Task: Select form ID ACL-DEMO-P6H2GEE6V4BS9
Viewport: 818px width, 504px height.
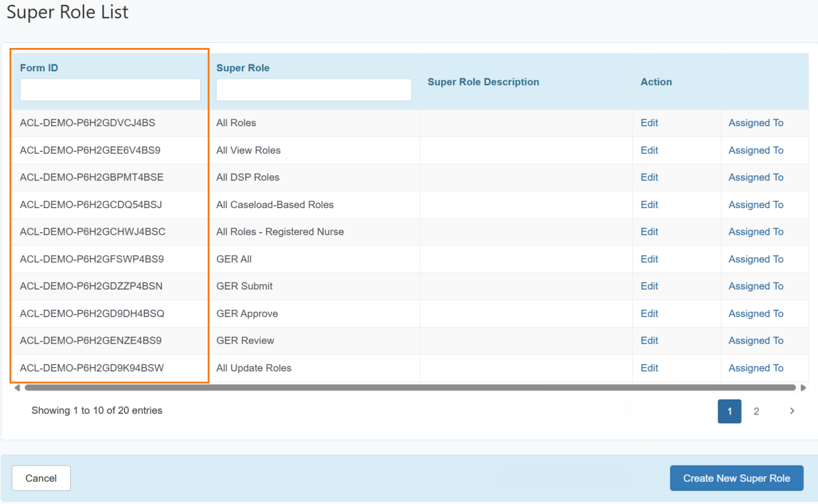Action: (x=90, y=150)
